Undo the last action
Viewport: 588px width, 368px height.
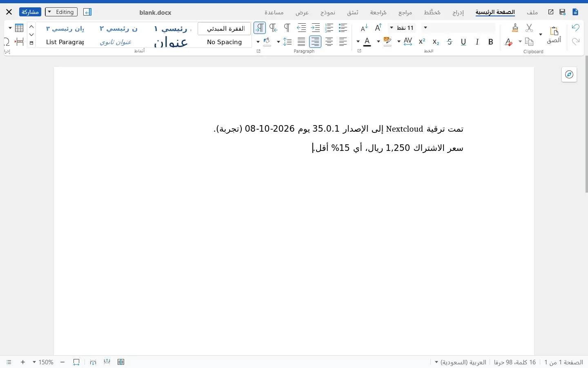[576, 28]
